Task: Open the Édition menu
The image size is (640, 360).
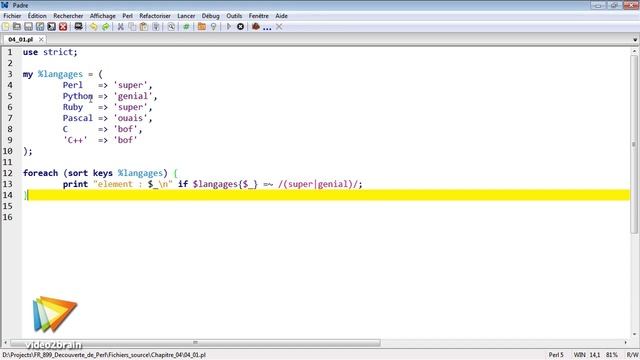Action: (37, 16)
